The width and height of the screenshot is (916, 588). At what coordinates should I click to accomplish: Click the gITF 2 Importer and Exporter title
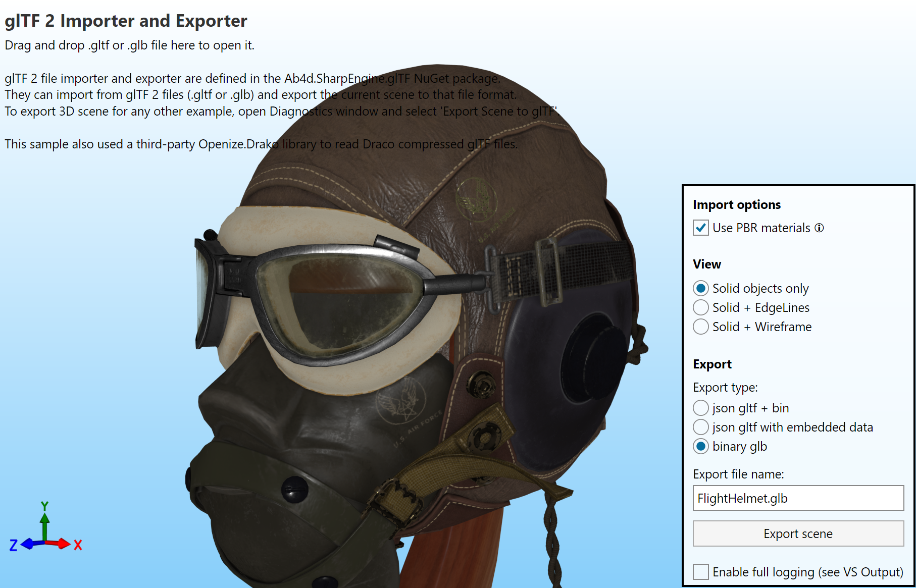[125, 21]
